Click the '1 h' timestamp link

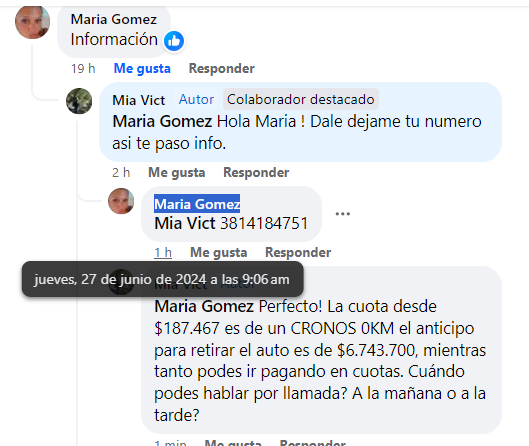pyautogui.click(x=163, y=252)
